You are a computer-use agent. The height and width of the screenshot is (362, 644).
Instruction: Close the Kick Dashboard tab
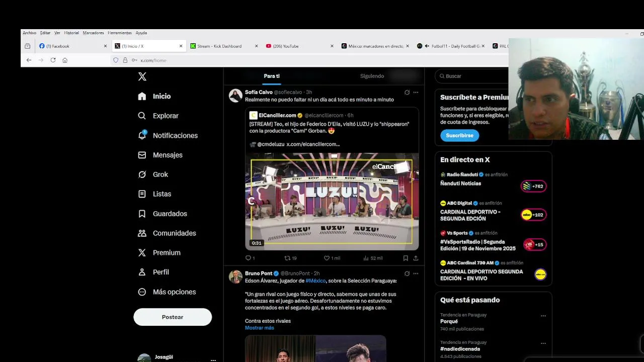[x=256, y=46]
